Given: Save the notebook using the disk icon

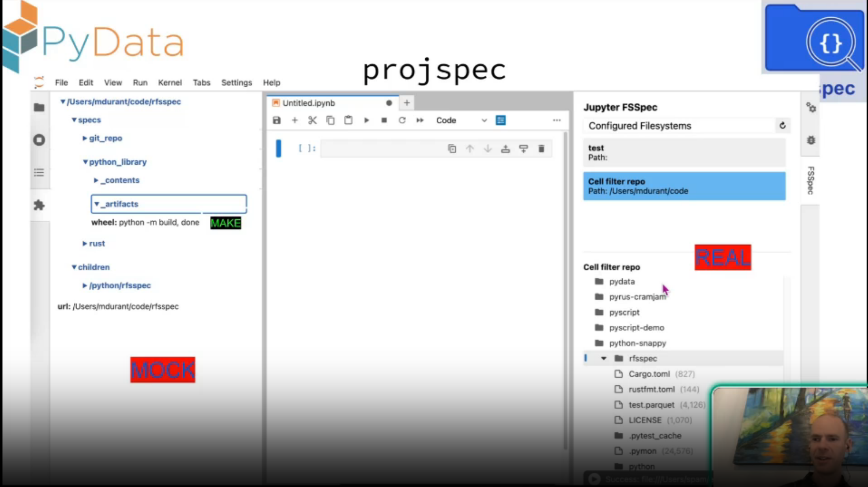Looking at the screenshot, I should (x=277, y=120).
